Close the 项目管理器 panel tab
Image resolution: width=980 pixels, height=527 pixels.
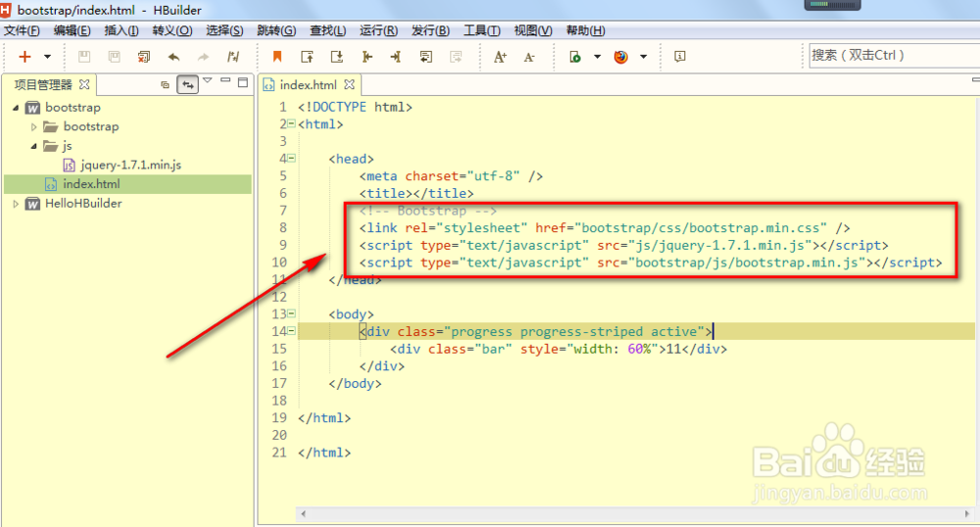[84, 84]
